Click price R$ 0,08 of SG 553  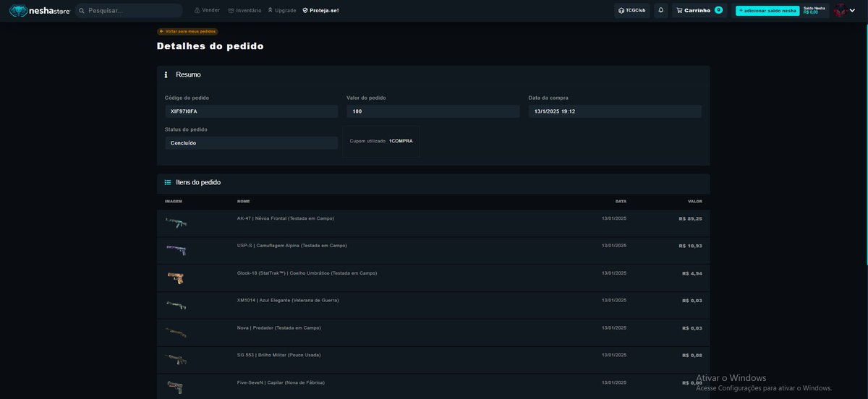pyautogui.click(x=692, y=356)
